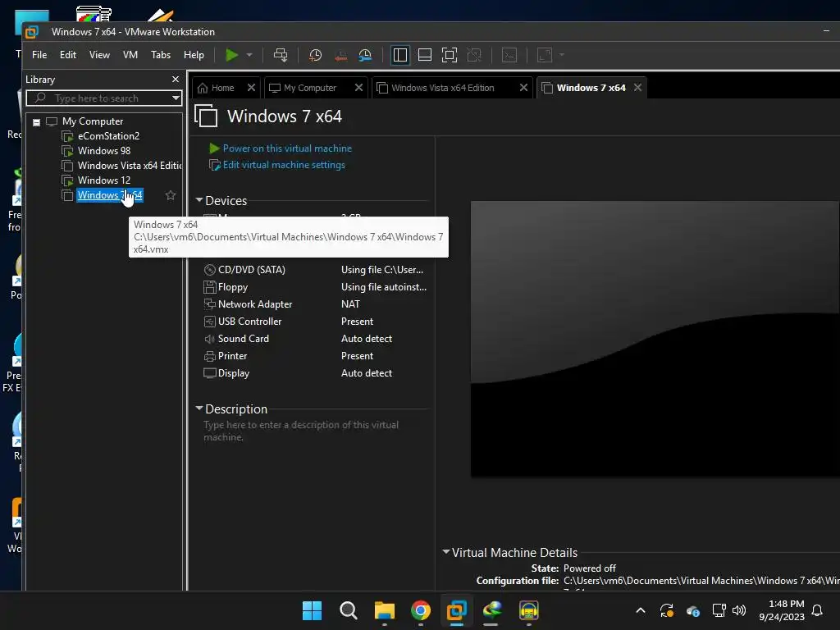Open the View menu

click(99, 55)
